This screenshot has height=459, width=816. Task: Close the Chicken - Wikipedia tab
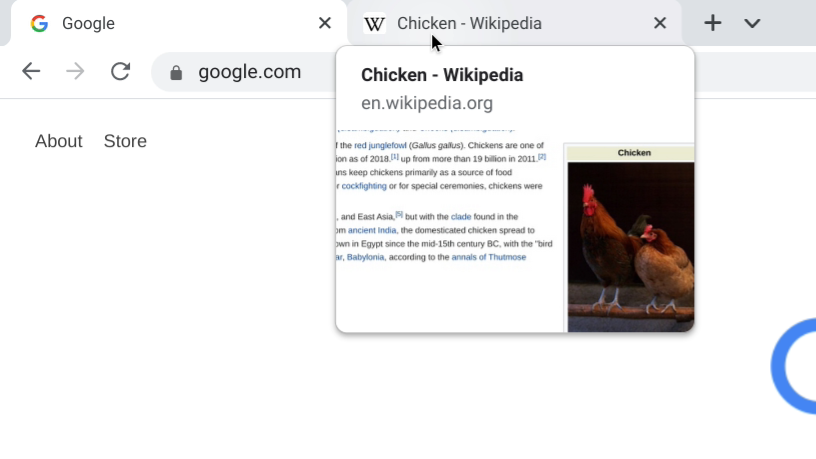(659, 23)
